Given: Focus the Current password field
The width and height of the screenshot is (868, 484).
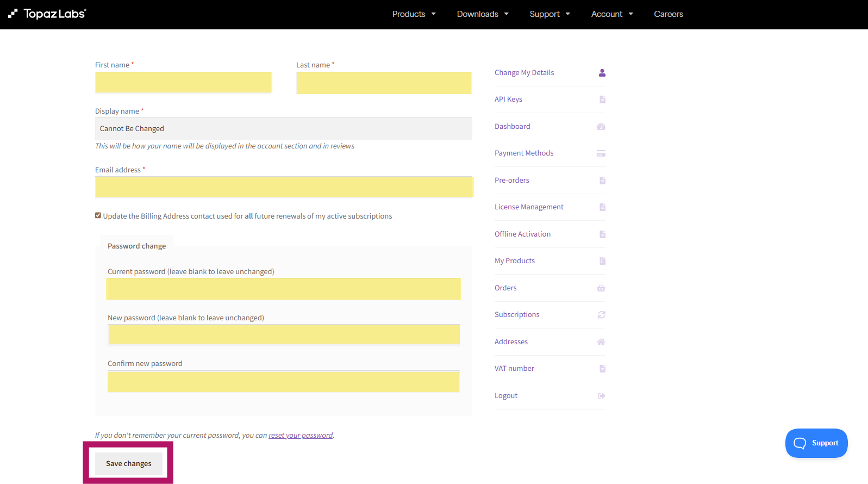Looking at the screenshot, I should 283,289.
